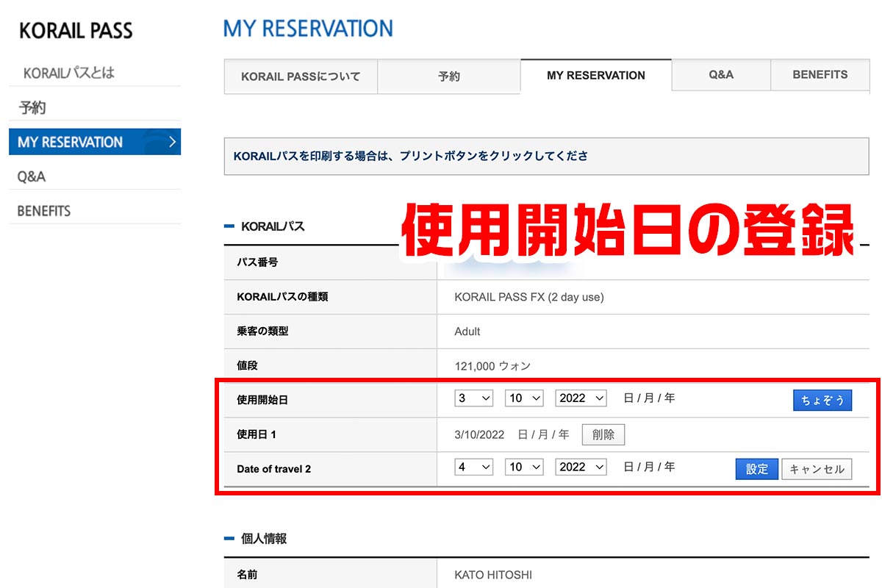Click the KORAIL PASS FX (2 day use) text
The height and width of the screenshot is (588, 882).
529,297
